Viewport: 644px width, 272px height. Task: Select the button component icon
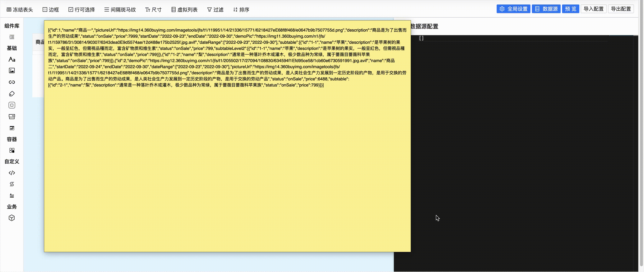[12, 105]
